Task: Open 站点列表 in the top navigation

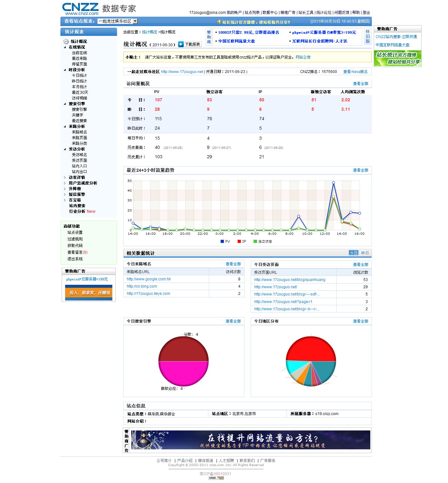Action: click(252, 13)
